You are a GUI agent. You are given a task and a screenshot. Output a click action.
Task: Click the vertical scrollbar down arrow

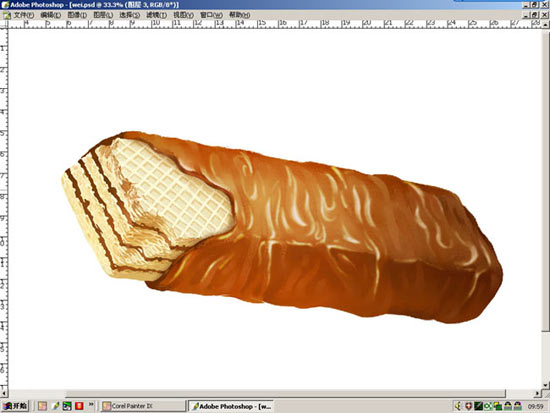point(546,385)
